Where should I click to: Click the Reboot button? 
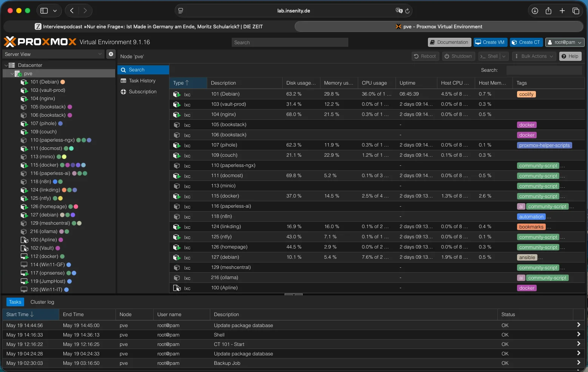[425, 56]
